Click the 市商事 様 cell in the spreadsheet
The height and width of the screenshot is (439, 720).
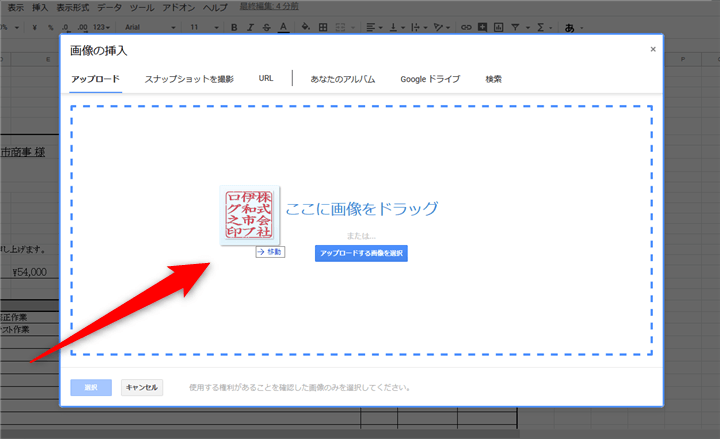(23, 152)
